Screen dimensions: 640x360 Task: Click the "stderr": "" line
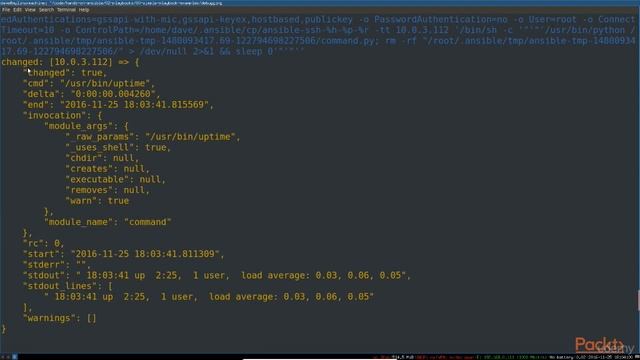(x=56, y=264)
